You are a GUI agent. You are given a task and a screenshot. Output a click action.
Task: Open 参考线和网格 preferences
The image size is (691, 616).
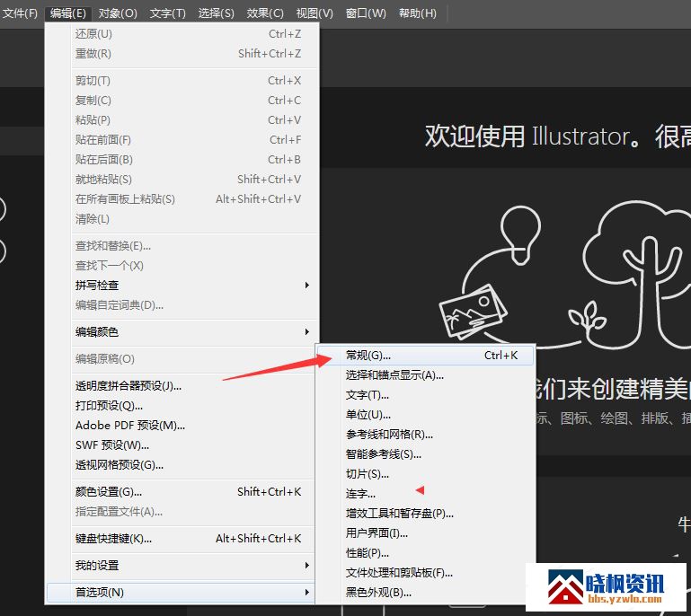(389, 435)
